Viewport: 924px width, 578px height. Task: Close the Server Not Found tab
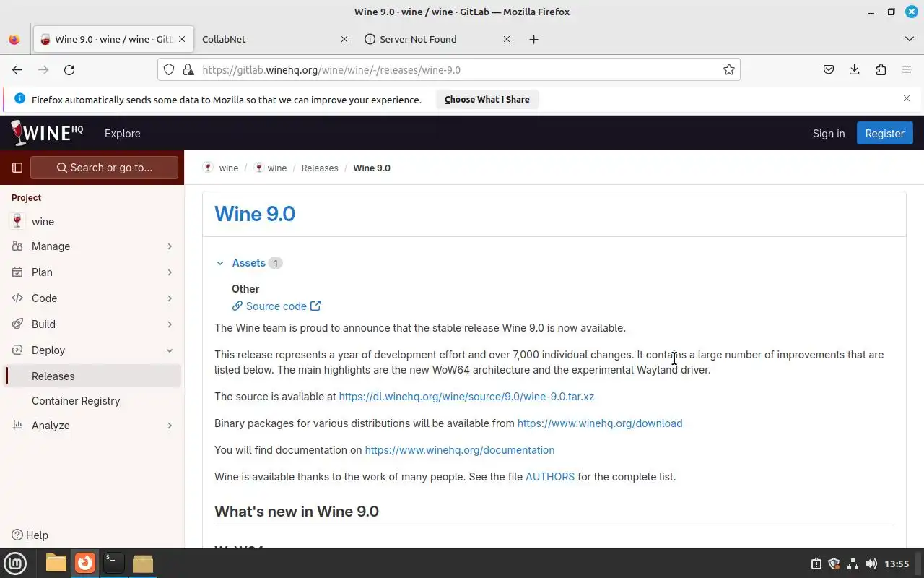click(507, 39)
